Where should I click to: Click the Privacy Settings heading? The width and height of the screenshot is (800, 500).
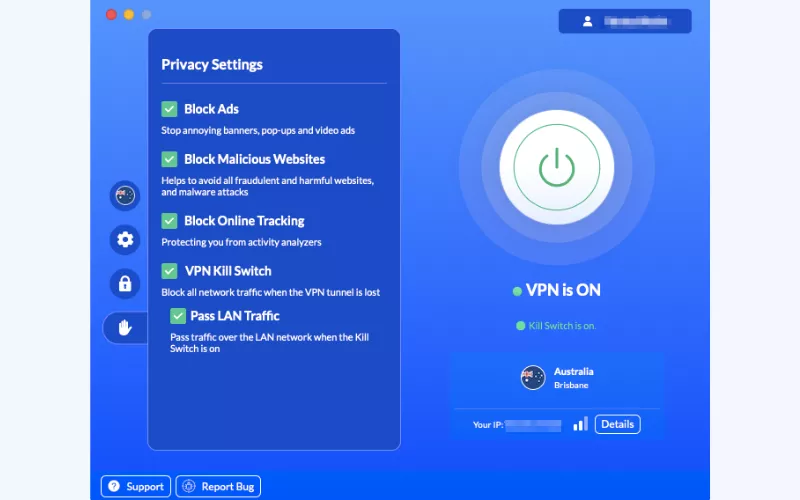point(212,65)
